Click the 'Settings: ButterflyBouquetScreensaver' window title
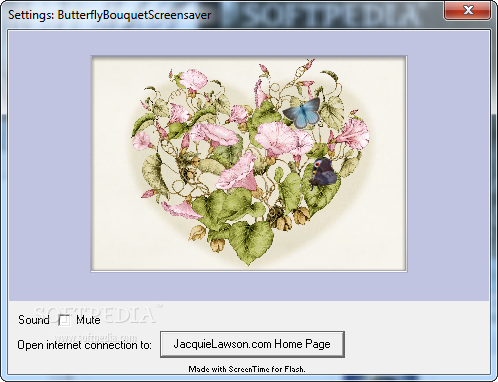This screenshot has height=382, width=498. [110, 15]
